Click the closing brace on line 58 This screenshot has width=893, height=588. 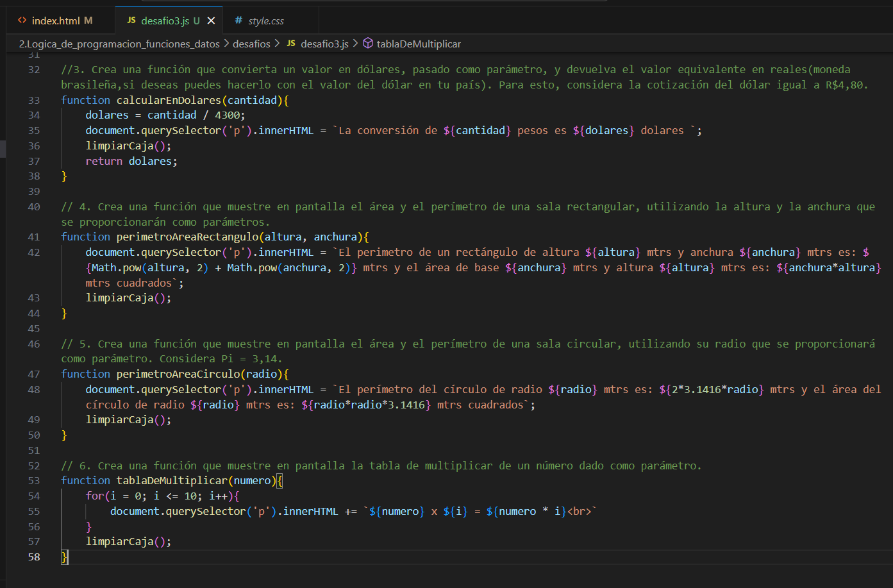[x=64, y=557]
